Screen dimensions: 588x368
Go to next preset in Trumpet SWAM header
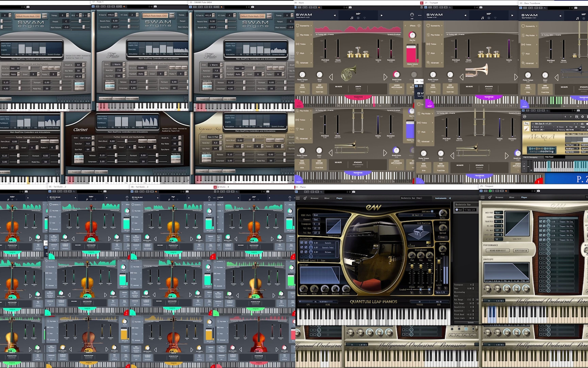(x=512, y=15)
